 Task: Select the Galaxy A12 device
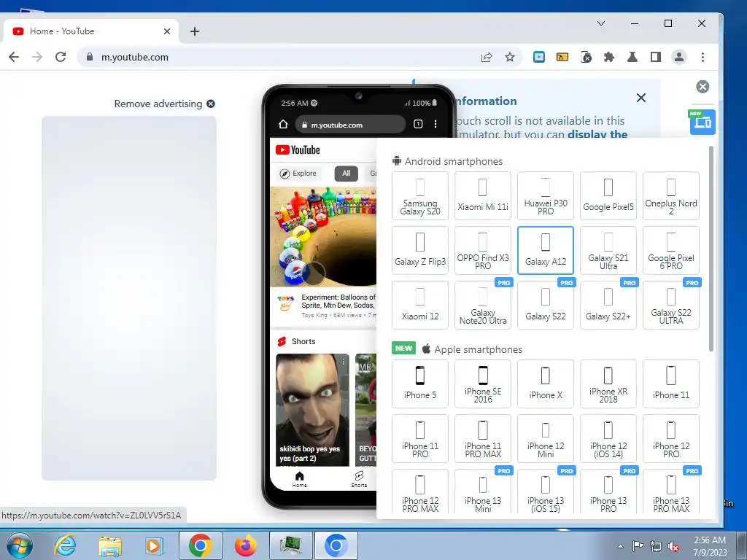pos(546,251)
